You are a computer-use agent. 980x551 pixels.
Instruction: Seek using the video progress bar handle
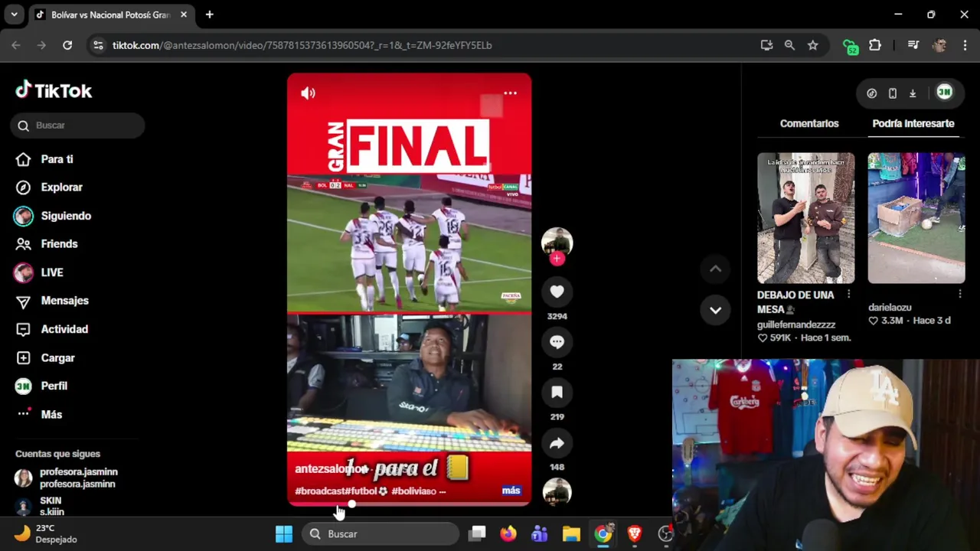pyautogui.click(x=351, y=504)
